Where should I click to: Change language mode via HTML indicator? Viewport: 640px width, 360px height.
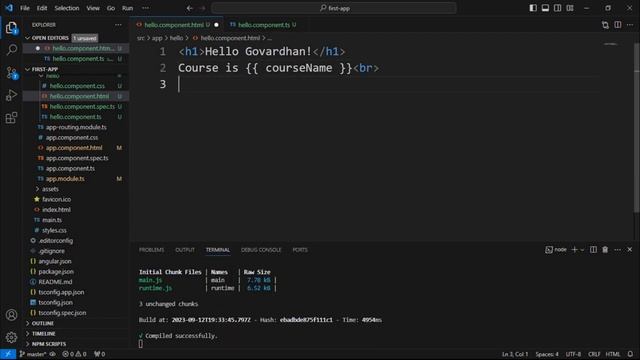613,354
